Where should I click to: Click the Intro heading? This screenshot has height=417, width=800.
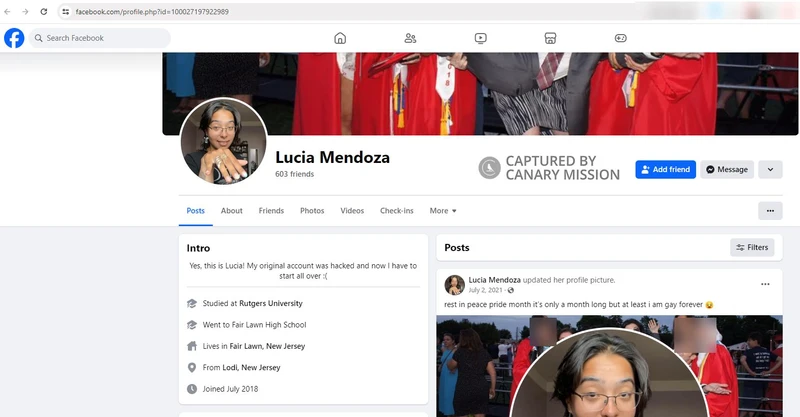click(198, 248)
